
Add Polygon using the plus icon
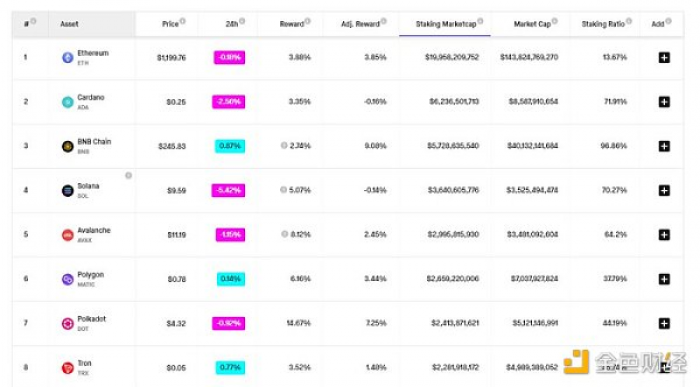(664, 279)
